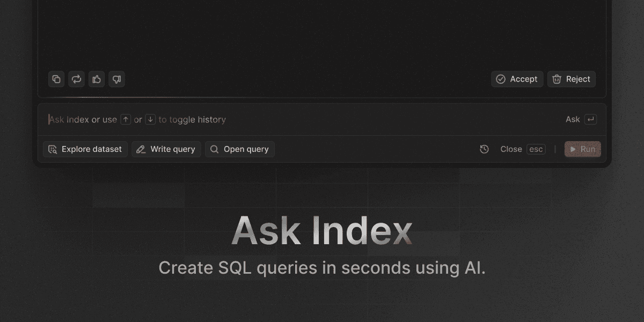Screen dimensions: 644x322
Task: Give a thumbs down to the response
Action: pyautogui.click(x=116, y=79)
